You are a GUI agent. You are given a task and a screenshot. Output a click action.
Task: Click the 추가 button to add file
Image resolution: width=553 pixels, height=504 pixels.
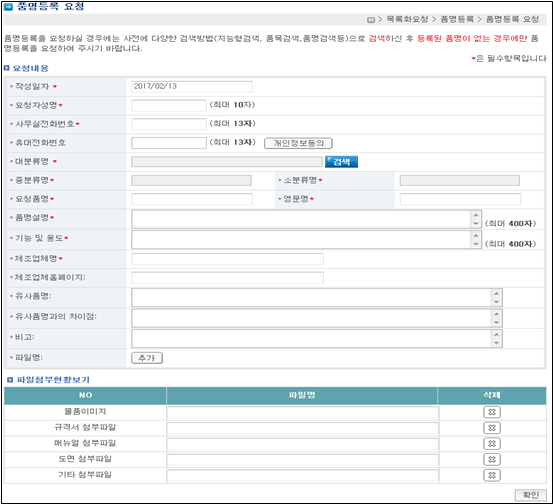(x=147, y=358)
